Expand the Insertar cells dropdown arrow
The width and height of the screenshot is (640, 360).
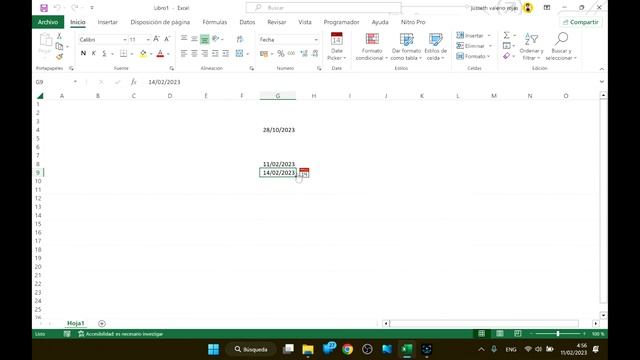489,36
